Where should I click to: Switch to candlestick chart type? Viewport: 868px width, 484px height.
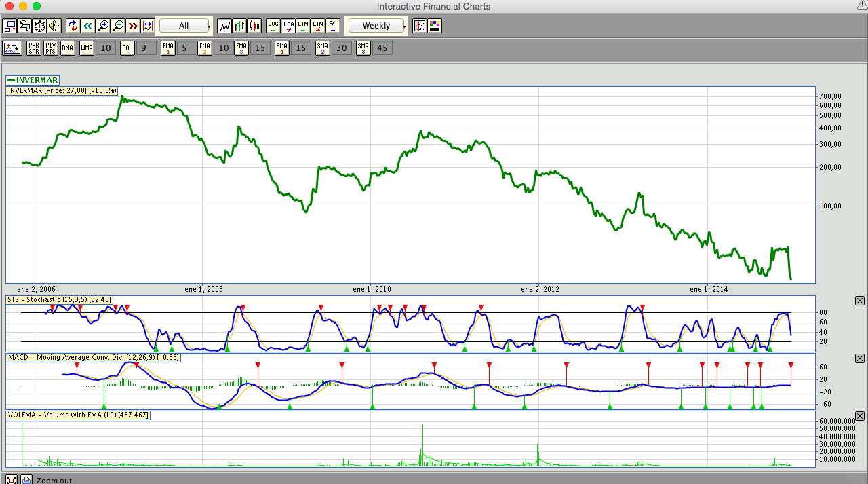pyautogui.click(x=255, y=26)
